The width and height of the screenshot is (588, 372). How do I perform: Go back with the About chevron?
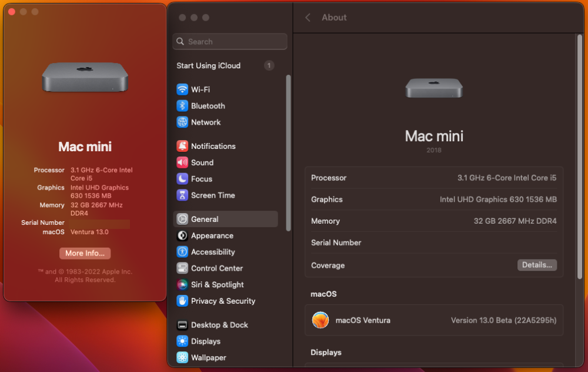coord(308,17)
